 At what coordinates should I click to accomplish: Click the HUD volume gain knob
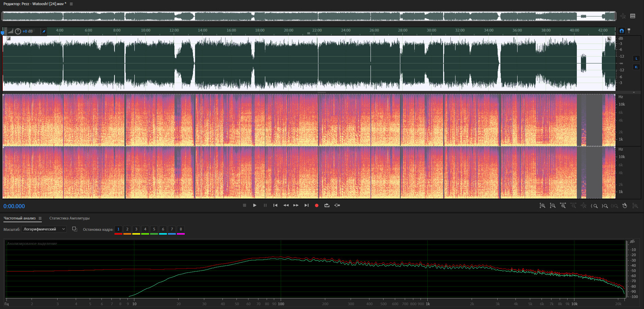[x=18, y=32]
